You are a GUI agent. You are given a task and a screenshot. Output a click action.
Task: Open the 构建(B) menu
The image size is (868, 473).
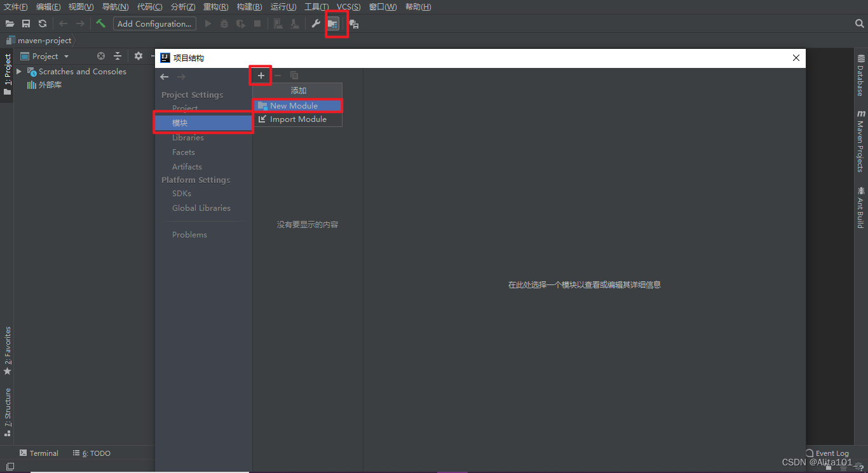[x=249, y=7]
